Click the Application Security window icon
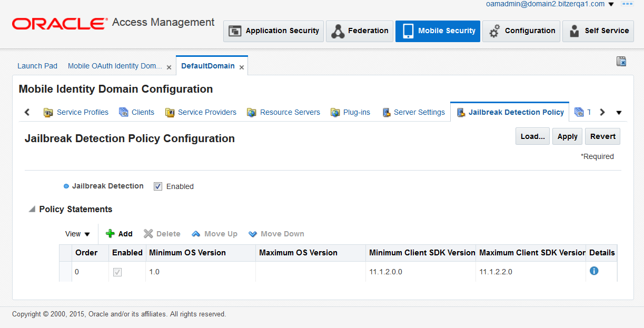The width and height of the screenshot is (644, 328). coord(235,31)
